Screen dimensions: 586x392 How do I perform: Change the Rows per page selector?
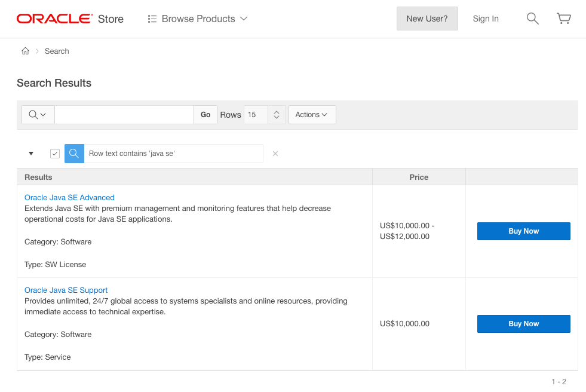click(x=264, y=115)
